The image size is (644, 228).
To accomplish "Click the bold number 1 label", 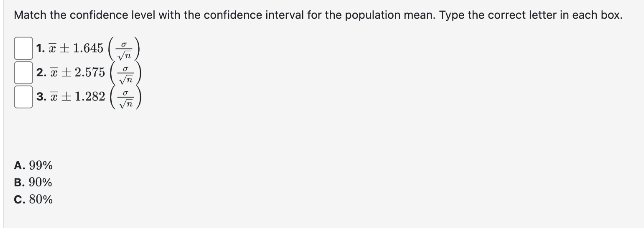I will coord(41,48).
